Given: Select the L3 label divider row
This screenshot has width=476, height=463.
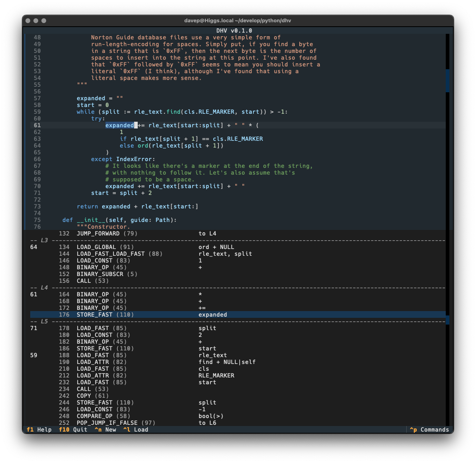Looking at the screenshot, I should tap(238, 240).
